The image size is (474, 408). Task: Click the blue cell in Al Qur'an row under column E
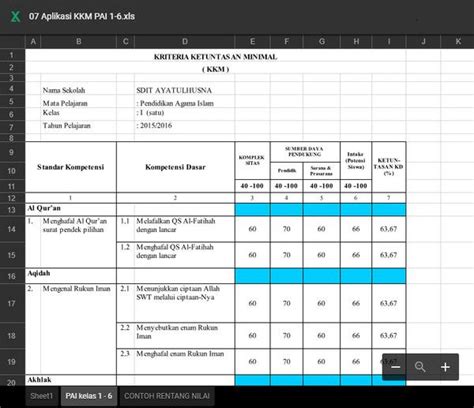point(252,210)
